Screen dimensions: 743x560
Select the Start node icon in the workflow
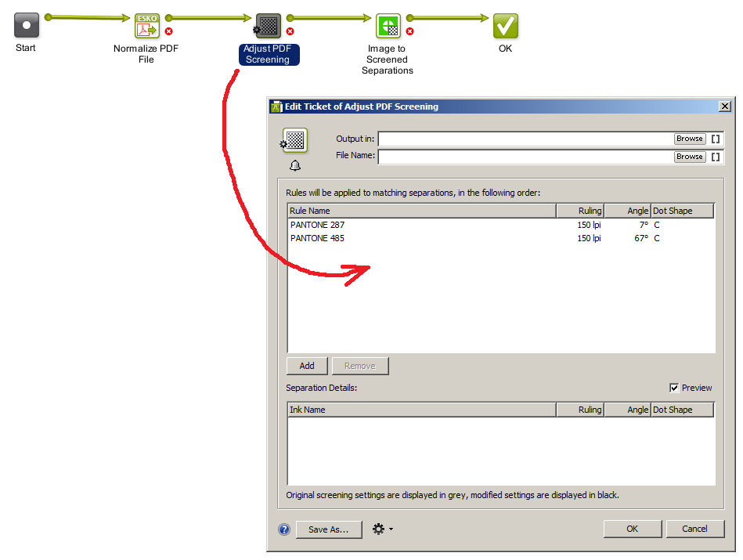(x=27, y=25)
